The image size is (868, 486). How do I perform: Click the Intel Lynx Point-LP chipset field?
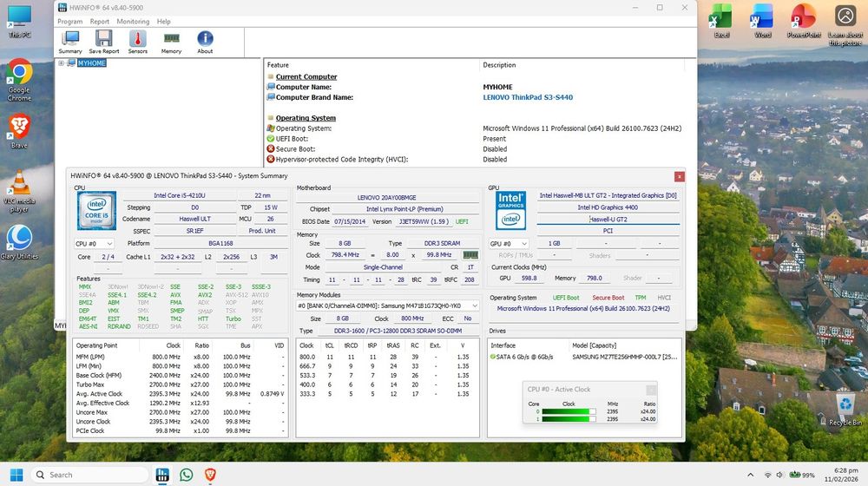pos(404,209)
